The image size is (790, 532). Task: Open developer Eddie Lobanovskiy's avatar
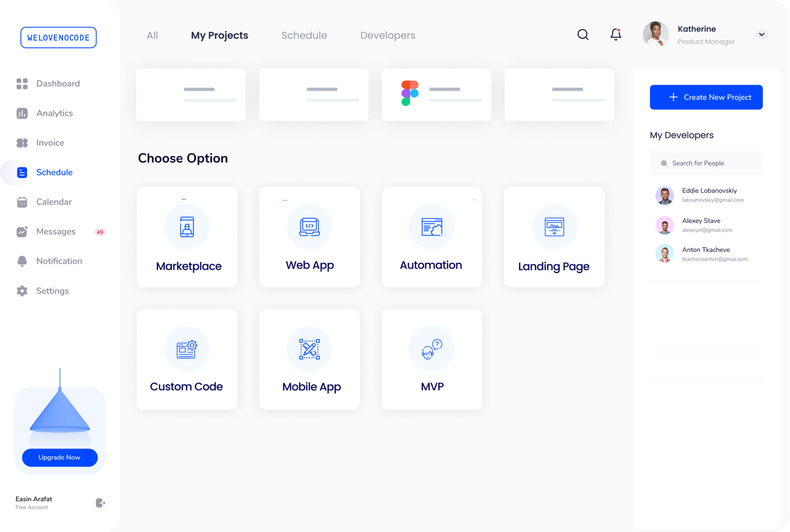pyautogui.click(x=664, y=195)
